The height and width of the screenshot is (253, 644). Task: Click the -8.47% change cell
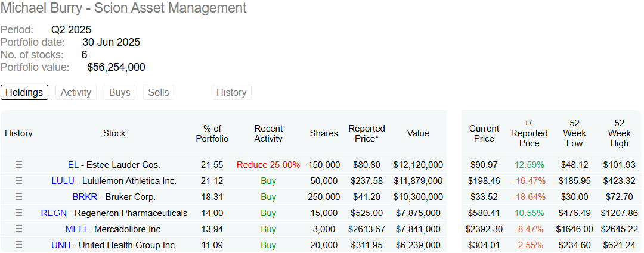[x=530, y=229]
